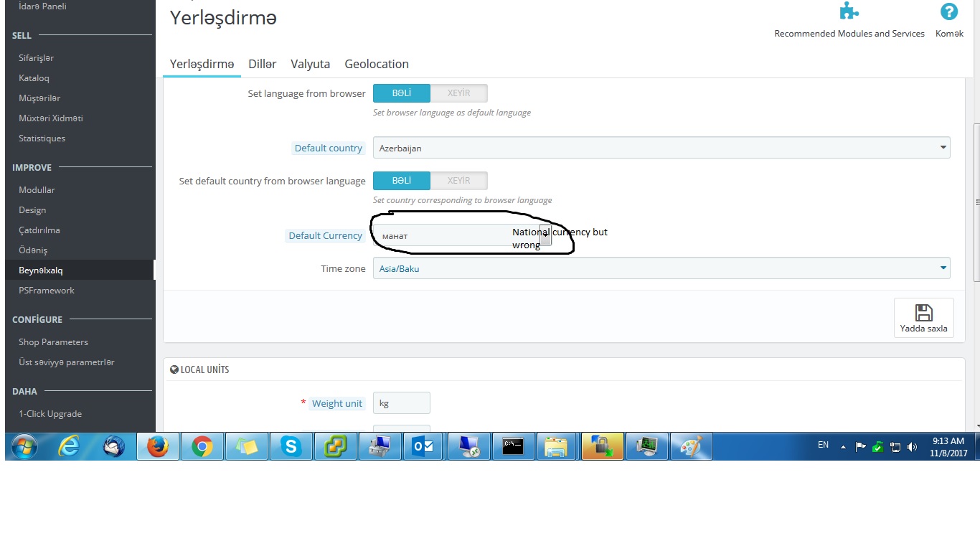Open Paint from the taskbar
This screenshot has height=551, width=980.
click(691, 446)
